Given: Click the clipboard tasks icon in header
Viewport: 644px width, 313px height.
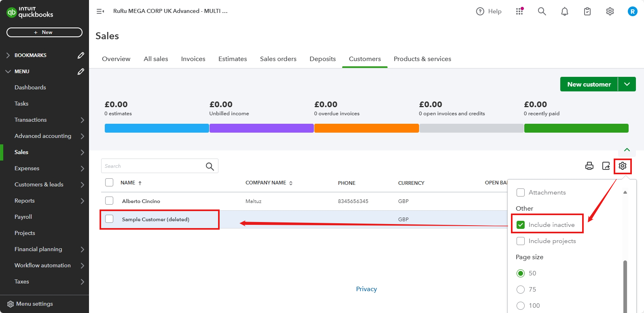Looking at the screenshot, I should click(x=587, y=11).
